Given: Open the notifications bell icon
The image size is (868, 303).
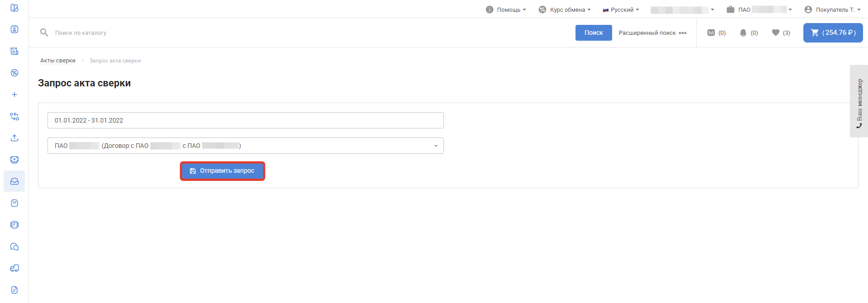Looking at the screenshot, I should (748, 33).
